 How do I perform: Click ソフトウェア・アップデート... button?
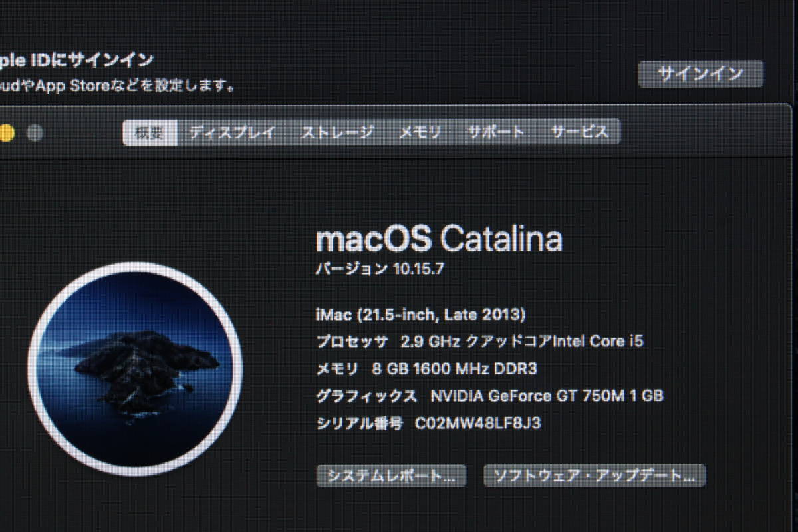coord(594,475)
